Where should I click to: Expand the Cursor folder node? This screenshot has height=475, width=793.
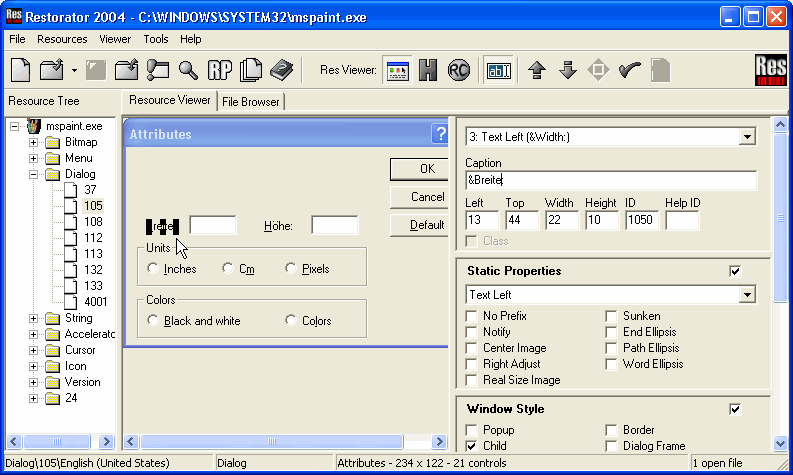[x=33, y=350]
